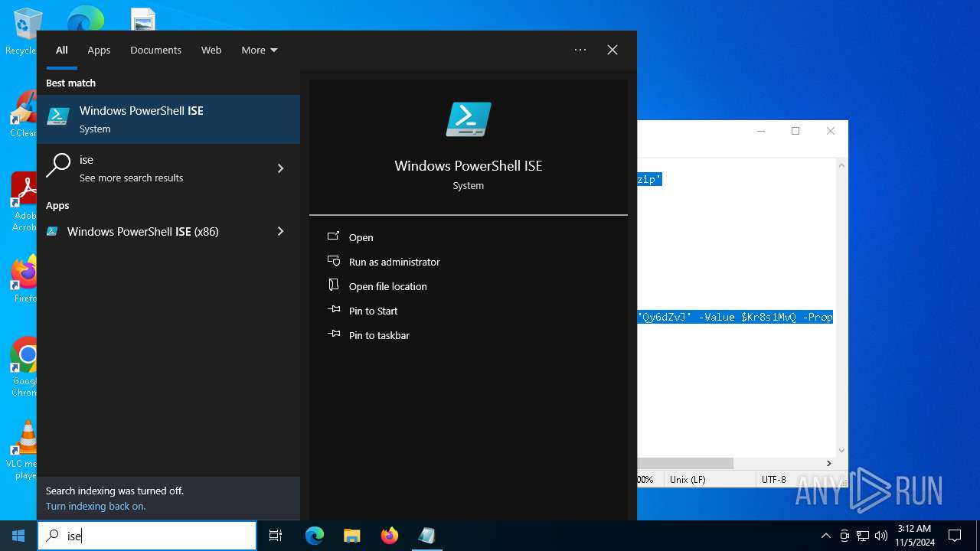Expand the 'ise' search results arrow

(280, 168)
